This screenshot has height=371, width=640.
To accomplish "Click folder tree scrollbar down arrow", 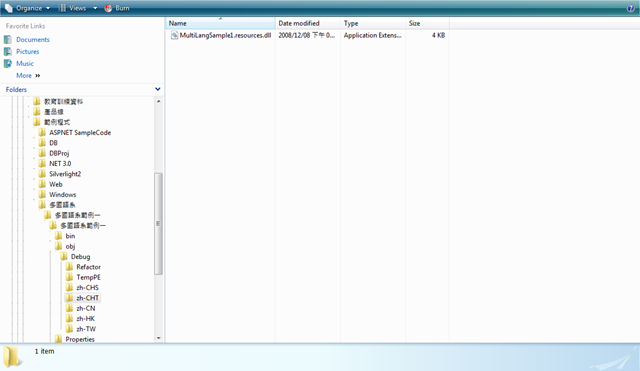I will pos(158,338).
